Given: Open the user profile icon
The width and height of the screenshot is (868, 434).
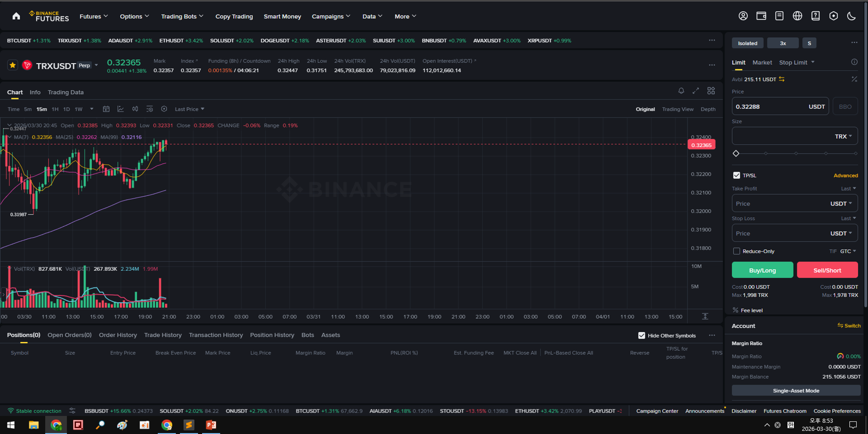Looking at the screenshot, I should [x=743, y=16].
